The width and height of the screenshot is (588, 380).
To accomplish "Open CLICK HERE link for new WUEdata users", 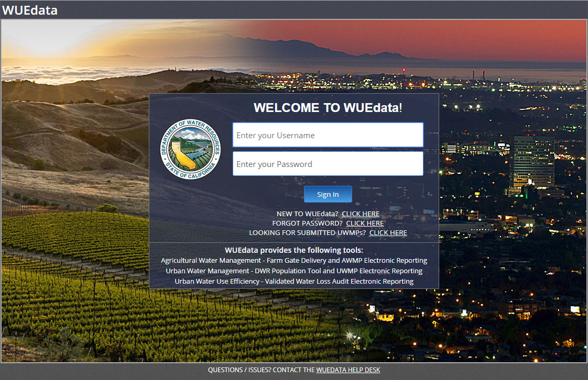I will (x=361, y=214).
